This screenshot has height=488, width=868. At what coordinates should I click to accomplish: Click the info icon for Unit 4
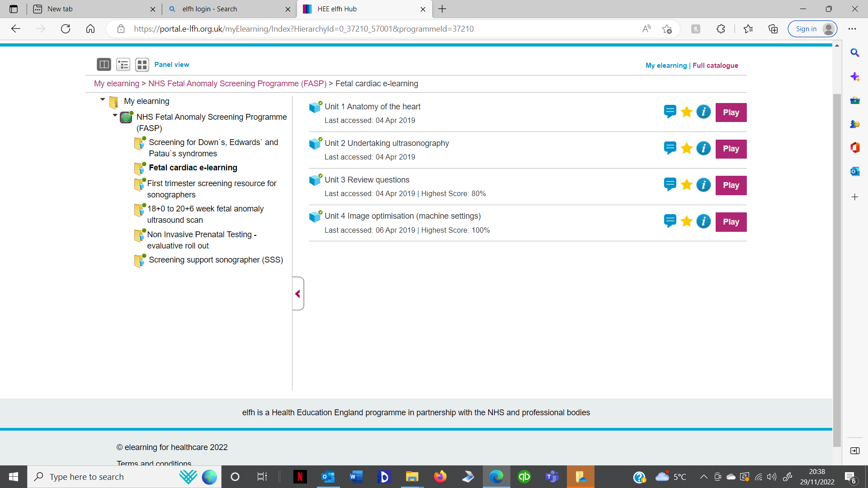coord(703,221)
